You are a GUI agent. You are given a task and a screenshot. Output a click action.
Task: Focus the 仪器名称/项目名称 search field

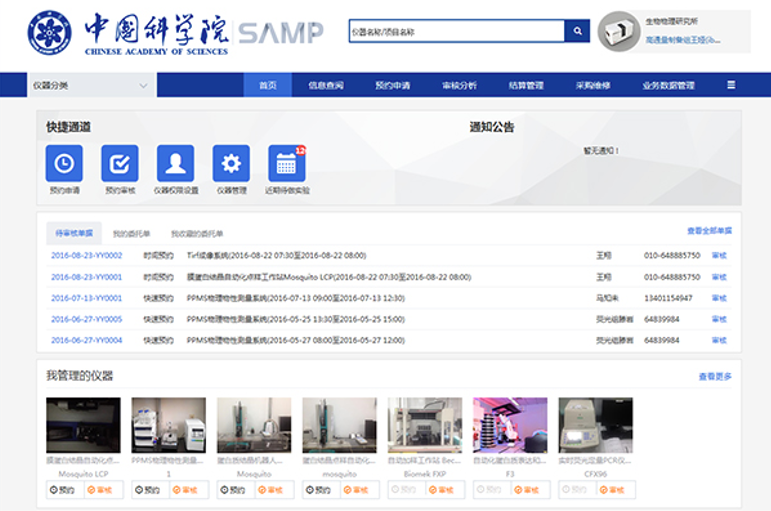tap(456, 32)
